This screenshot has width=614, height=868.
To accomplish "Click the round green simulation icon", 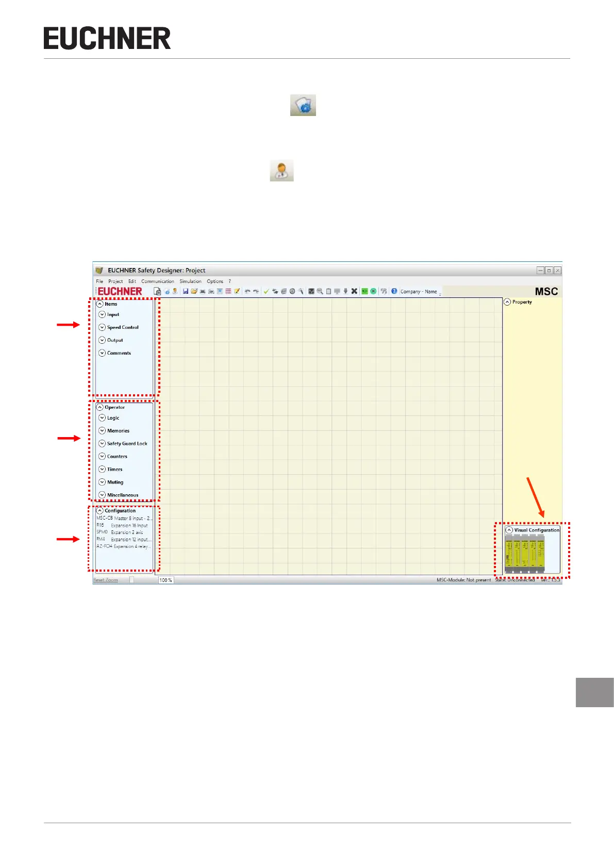I will tap(373, 291).
